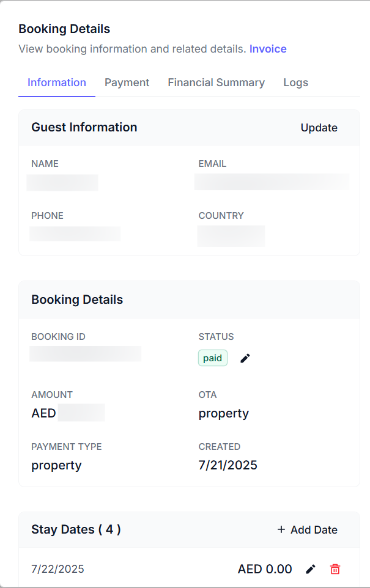Screen dimensions: 370x588
Task: Select the blurred phone number value
Action: click(x=75, y=233)
